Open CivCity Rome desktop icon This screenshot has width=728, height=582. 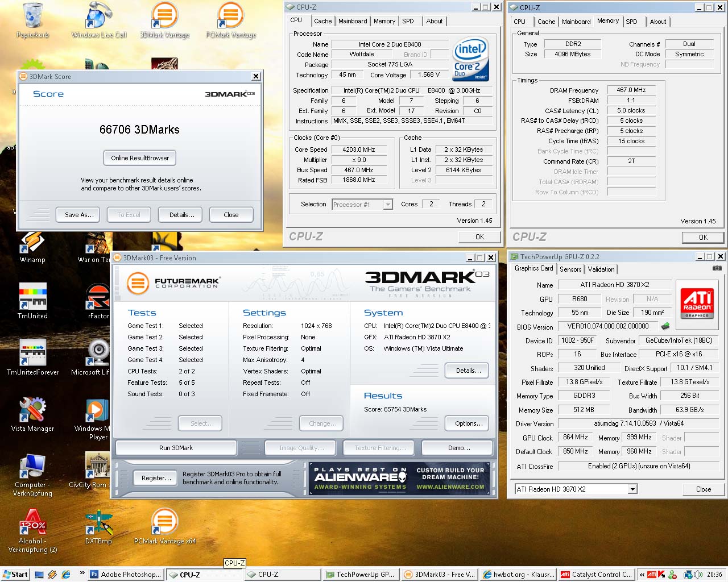(x=97, y=469)
